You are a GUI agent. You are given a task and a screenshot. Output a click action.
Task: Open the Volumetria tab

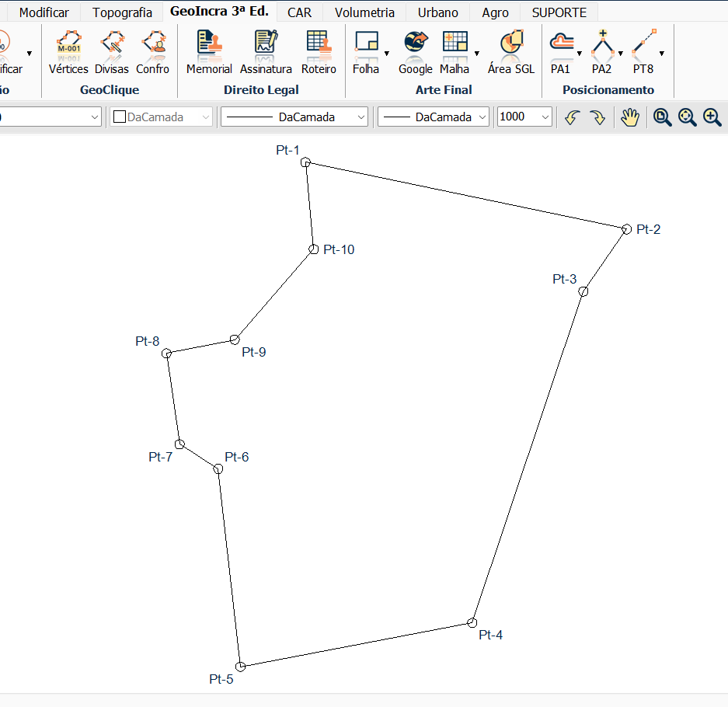click(364, 12)
